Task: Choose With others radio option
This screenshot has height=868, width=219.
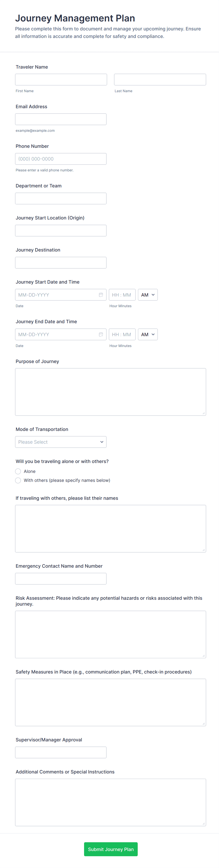Action: 18,480
